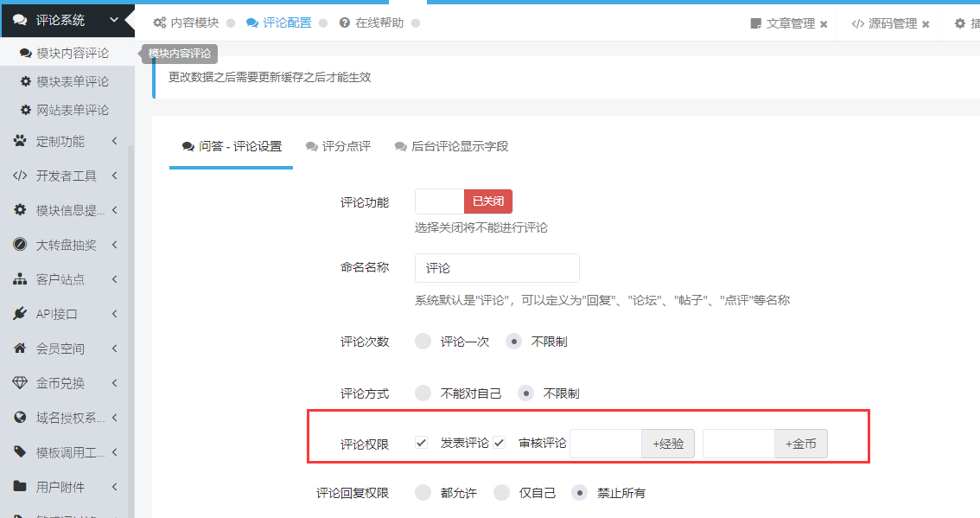Switch to the 评分点评 tab

pyautogui.click(x=338, y=146)
